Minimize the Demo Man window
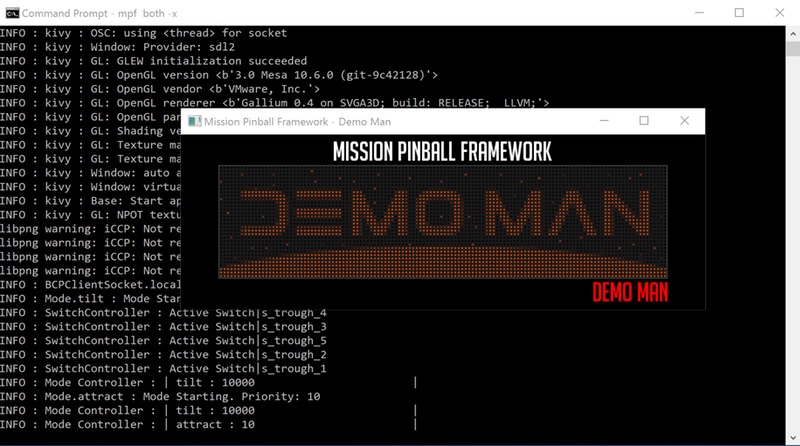The width and height of the screenshot is (800, 446). [601, 121]
